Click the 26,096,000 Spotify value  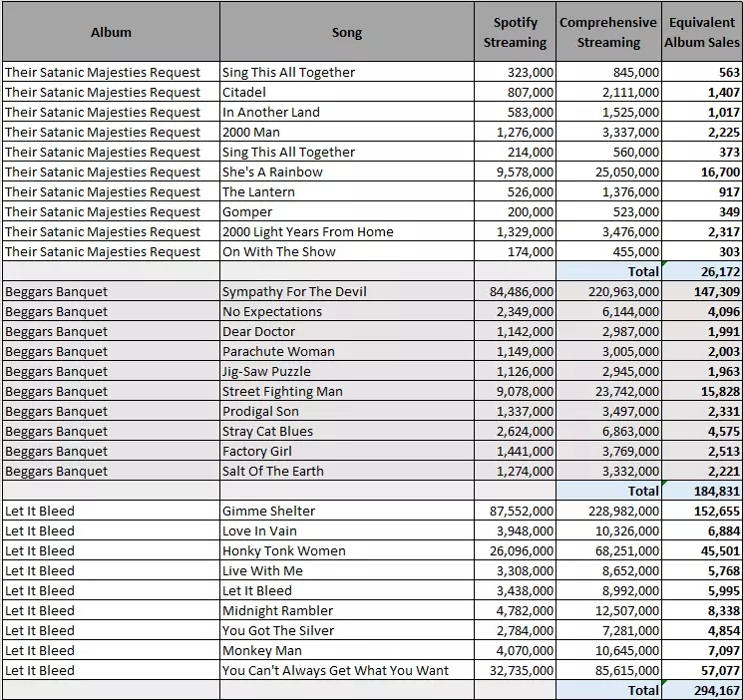point(515,550)
